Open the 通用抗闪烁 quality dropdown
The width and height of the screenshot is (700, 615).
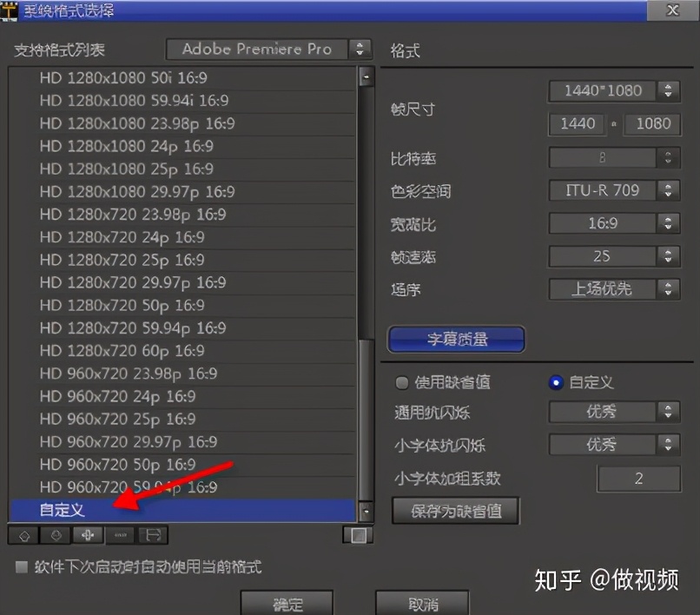[614, 412]
